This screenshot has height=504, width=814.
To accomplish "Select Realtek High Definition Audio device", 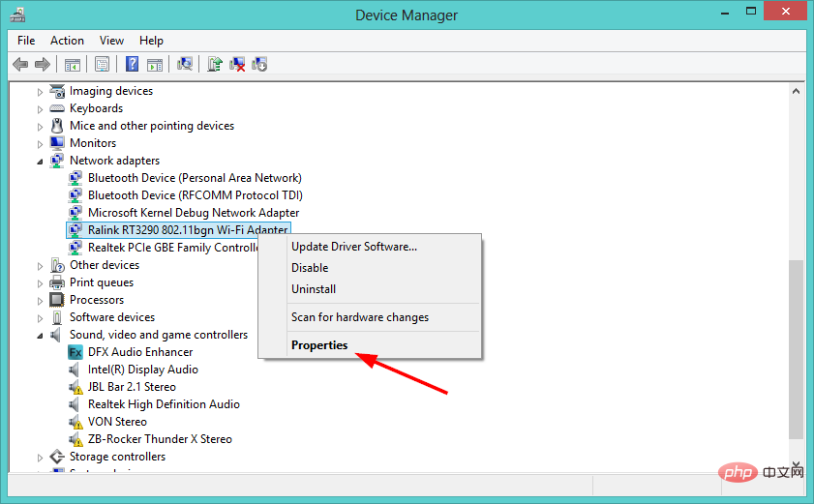I will pos(164,404).
